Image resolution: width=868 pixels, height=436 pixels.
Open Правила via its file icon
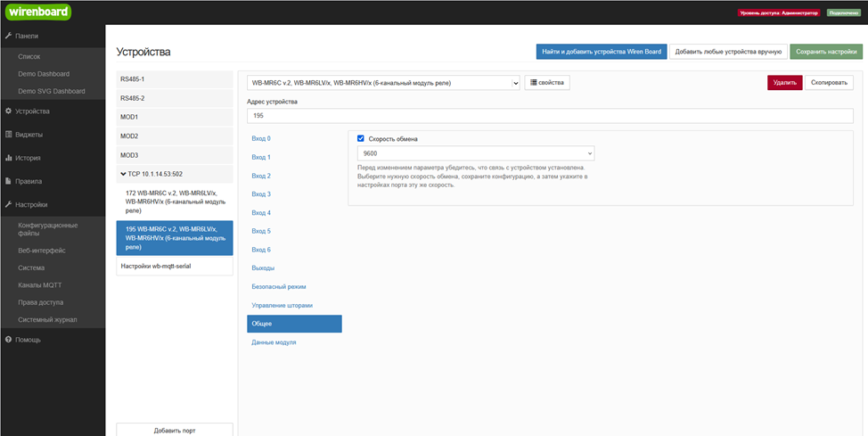click(x=8, y=181)
